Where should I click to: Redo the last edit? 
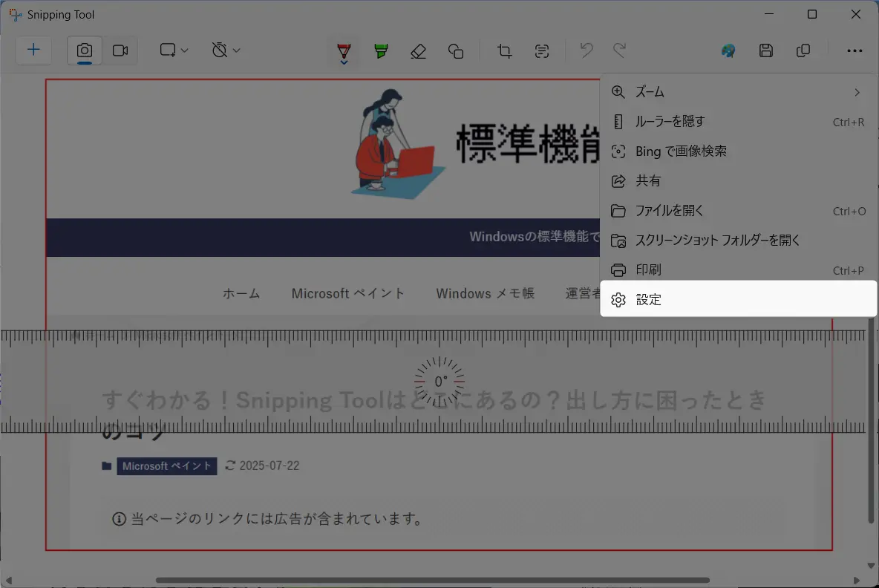point(619,50)
